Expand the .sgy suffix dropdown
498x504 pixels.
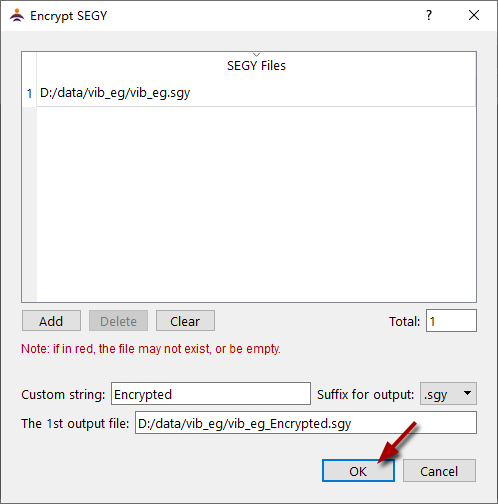pos(448,394)
